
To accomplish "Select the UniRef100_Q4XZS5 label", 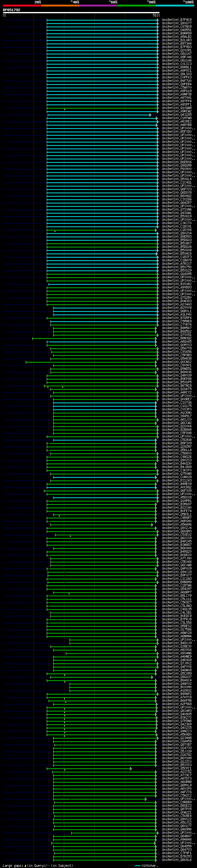I will click(177, 728).
